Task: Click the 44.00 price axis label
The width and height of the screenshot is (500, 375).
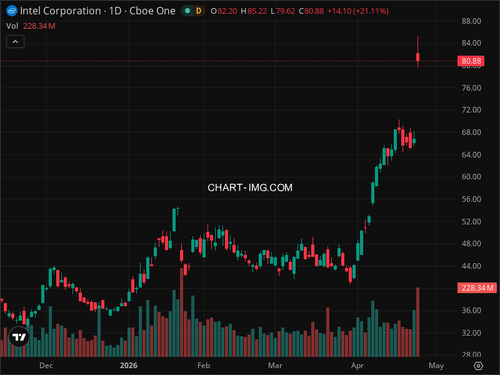Action: (471, 266)
